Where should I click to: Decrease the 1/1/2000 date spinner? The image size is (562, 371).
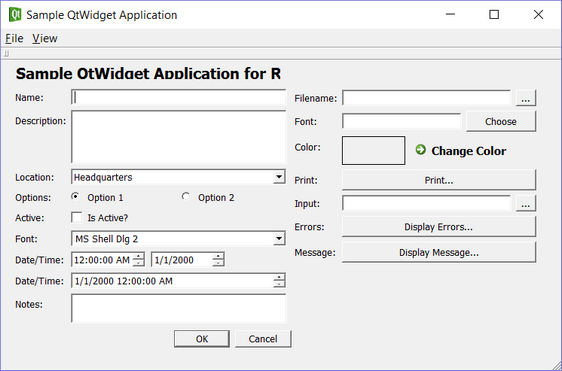pos(218,263)
